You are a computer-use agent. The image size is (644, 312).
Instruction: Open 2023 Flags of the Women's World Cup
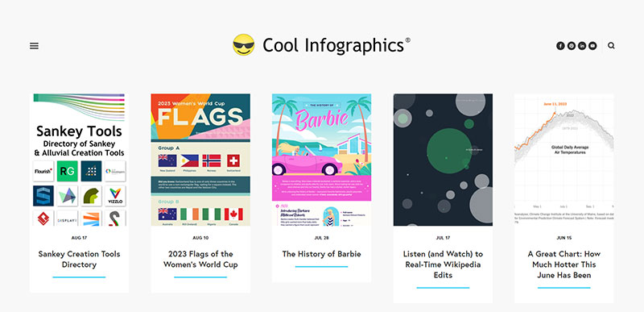pos(200,259)
